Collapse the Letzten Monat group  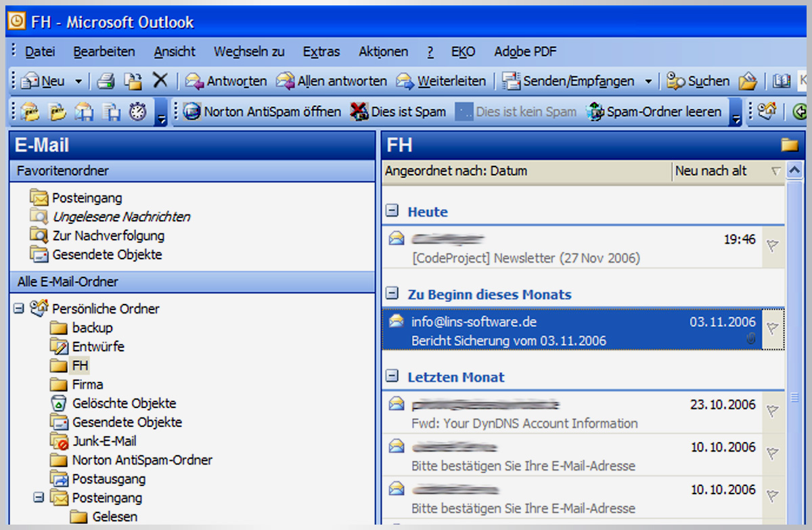[391, 376]
